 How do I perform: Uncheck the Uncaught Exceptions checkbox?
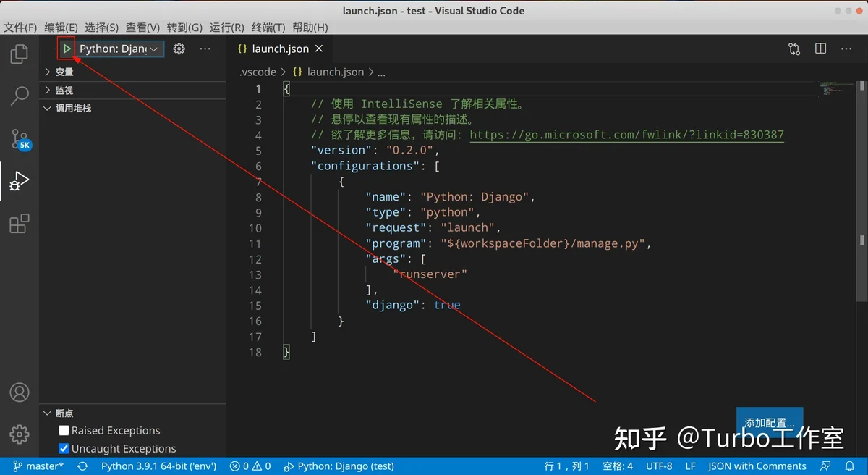(x=64, y=449)
